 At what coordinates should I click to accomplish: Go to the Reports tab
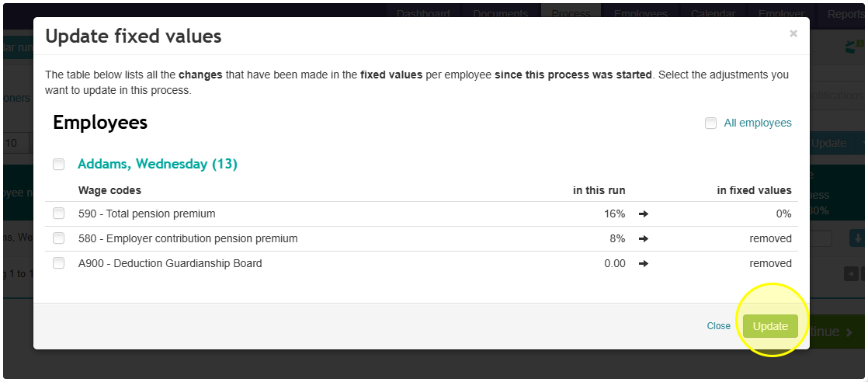click(845, 13)
